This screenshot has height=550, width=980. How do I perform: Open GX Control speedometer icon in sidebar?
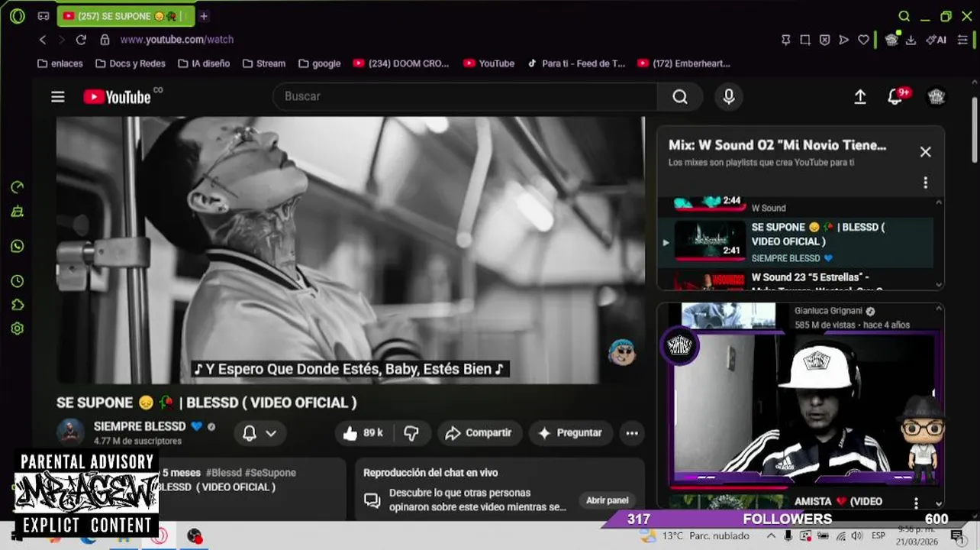(17, 187)
